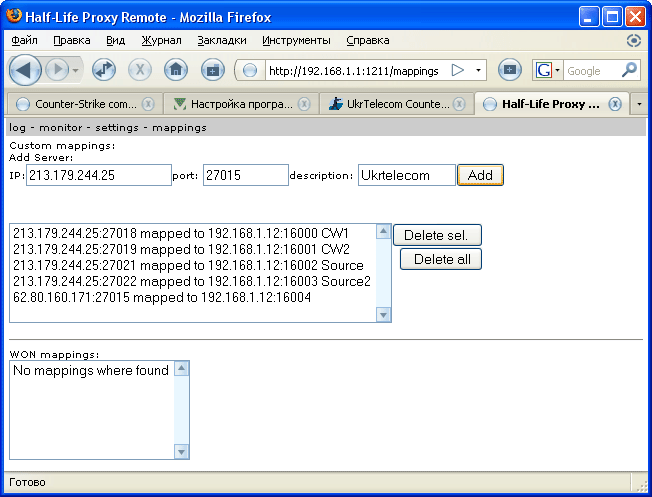Switch to the Настройка програ... tab

tap(239, 104)
